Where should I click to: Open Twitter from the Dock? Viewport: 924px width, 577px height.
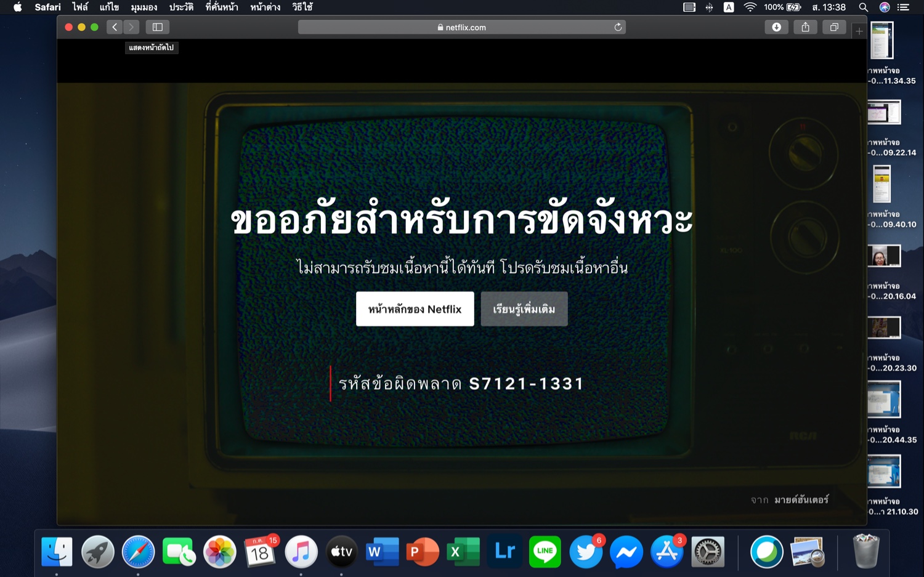[x=585, y=552]
